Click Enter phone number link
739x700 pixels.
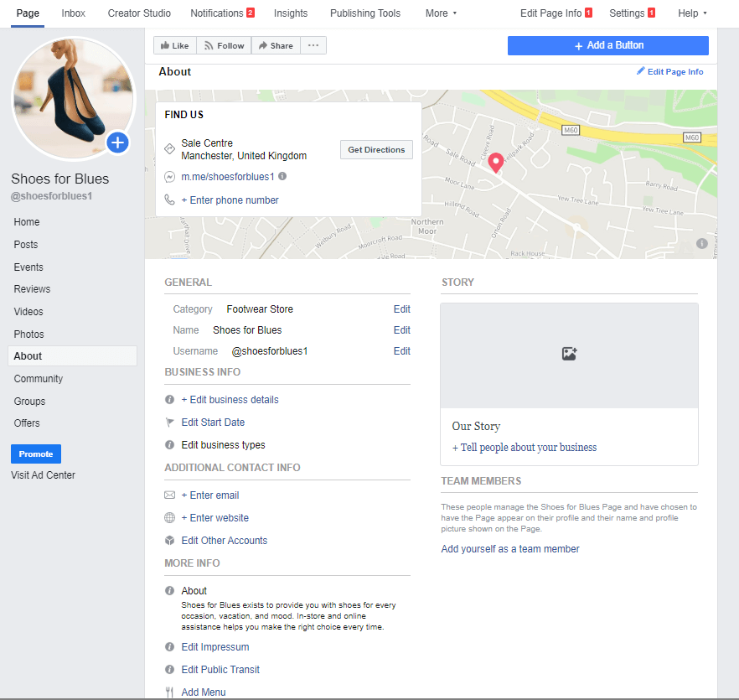[230, 200]
